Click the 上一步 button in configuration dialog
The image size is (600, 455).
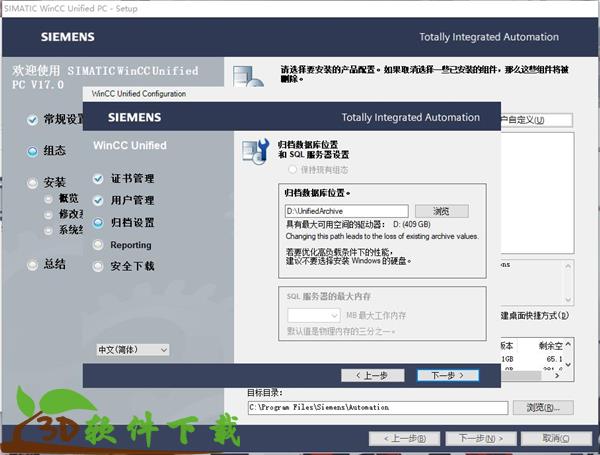click(x=373, y=375)
